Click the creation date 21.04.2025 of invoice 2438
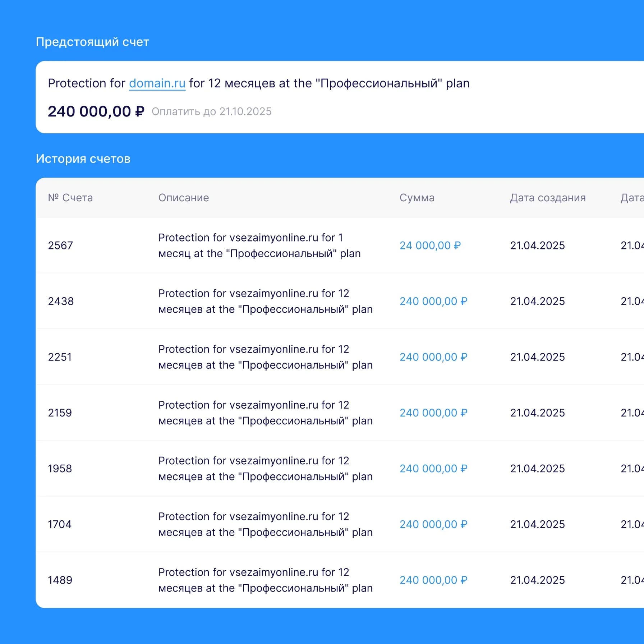Image resolution: width=644 pixels, height=644 pixels. pyautogui.click(x=538, y=301)
